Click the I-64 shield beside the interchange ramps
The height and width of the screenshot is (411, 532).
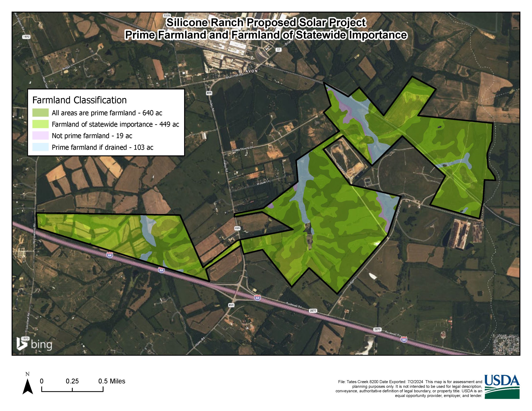point(257,298)
